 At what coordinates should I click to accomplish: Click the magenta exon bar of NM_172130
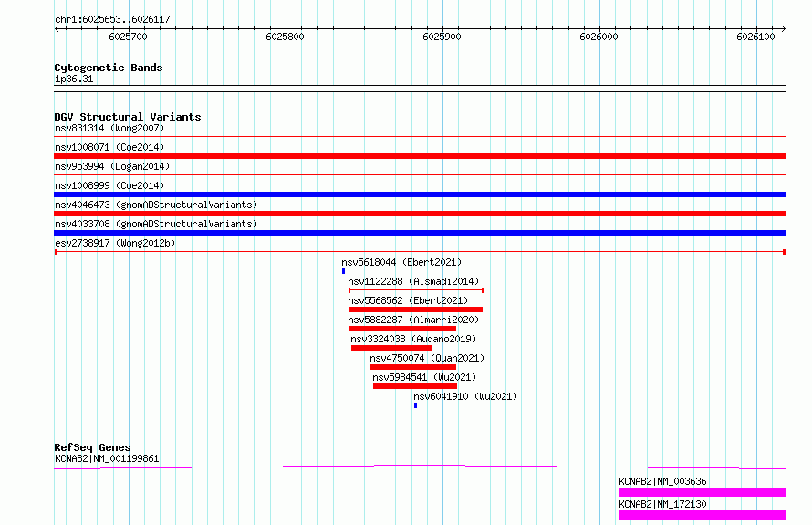point(703,515)
